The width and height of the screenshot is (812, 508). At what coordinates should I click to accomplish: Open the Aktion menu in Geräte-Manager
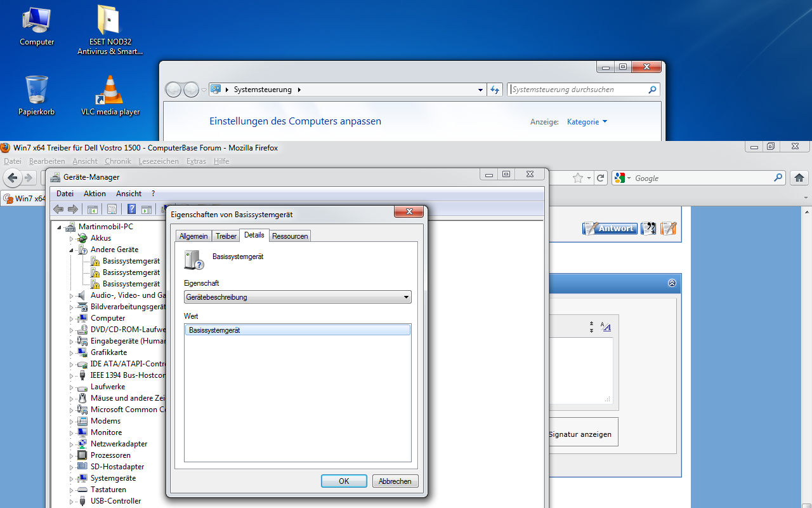click(x=95, y=194)
